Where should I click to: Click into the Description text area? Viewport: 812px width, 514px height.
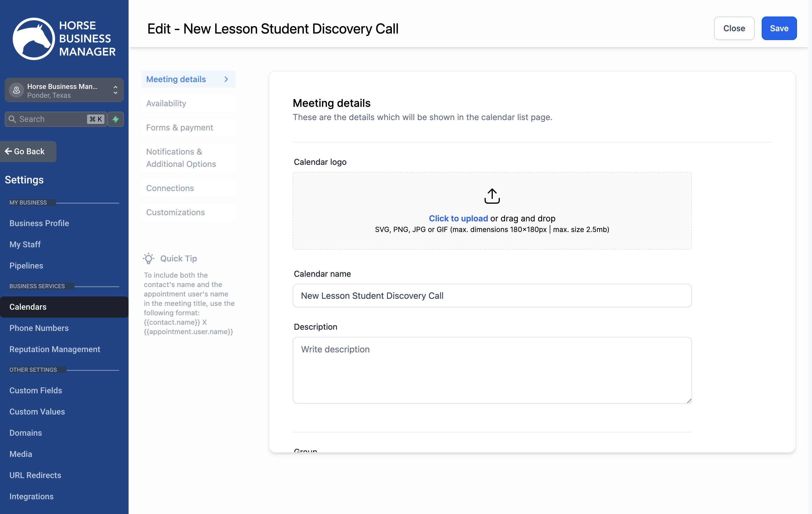[x=492, y=370]
